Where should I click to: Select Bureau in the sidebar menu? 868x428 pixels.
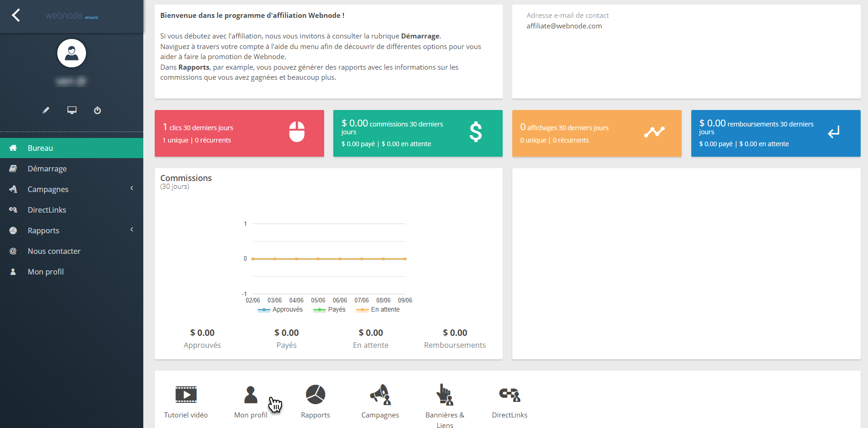(x=40, y=148)
